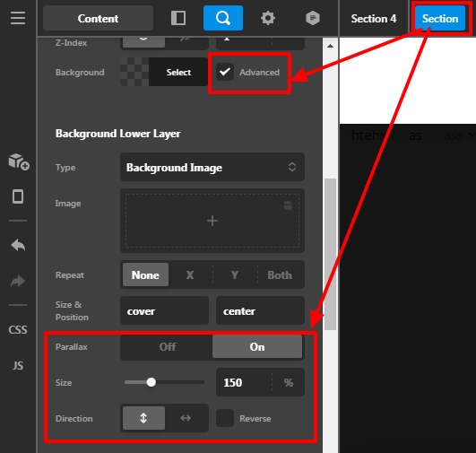Open the layout panel icon
The width and height of the screenshot is (476, 453).
(178, 18)
